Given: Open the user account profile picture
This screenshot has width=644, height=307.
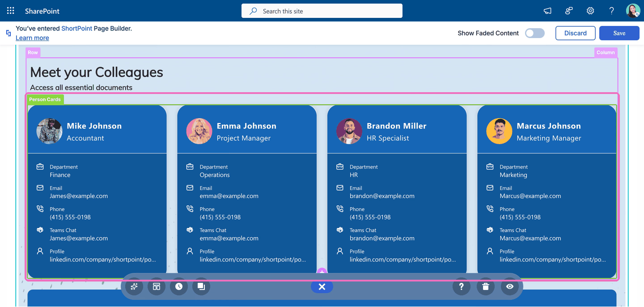Looking at the screenshot, I should [633, 11].
